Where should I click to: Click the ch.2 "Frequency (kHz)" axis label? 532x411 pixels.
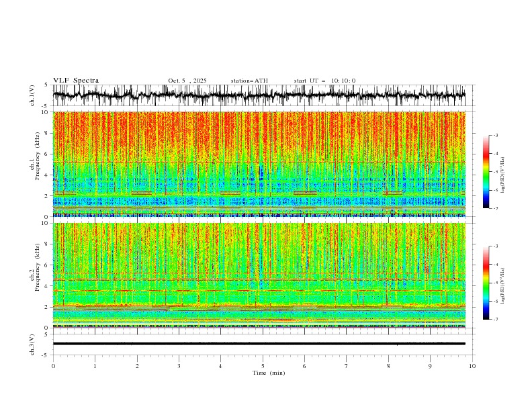[37, 267]
